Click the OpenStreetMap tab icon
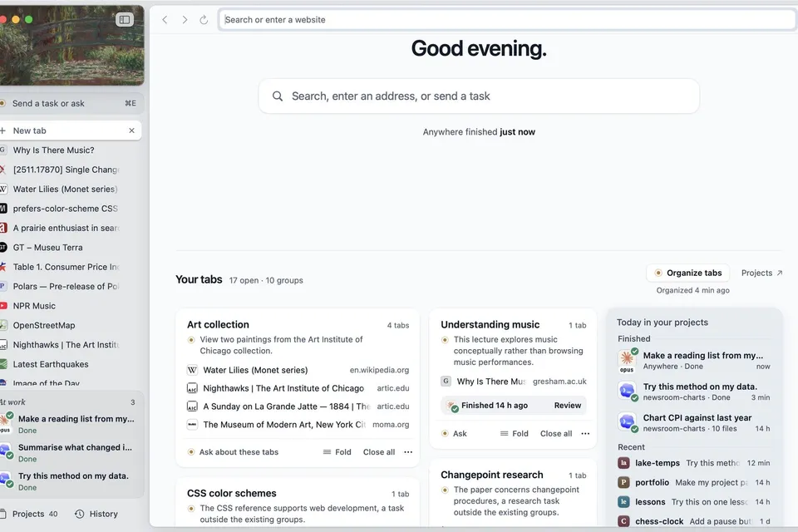Image resolution: width=798 pixels, height=532 pixels. pyautogui.click(x=3, y=325)
